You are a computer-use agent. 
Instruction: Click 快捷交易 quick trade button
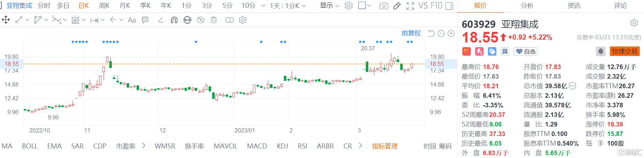624,51
